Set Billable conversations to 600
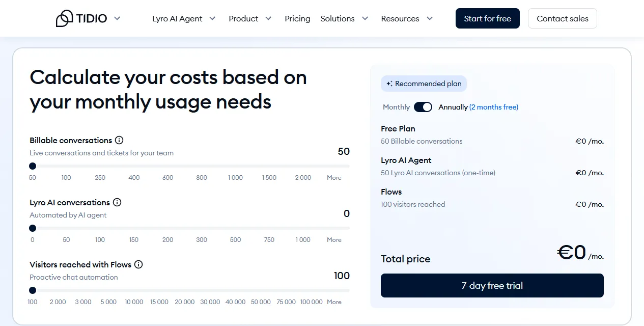This screenshot has width=644, height=326. pyautogui.click(x=168, y=178)
